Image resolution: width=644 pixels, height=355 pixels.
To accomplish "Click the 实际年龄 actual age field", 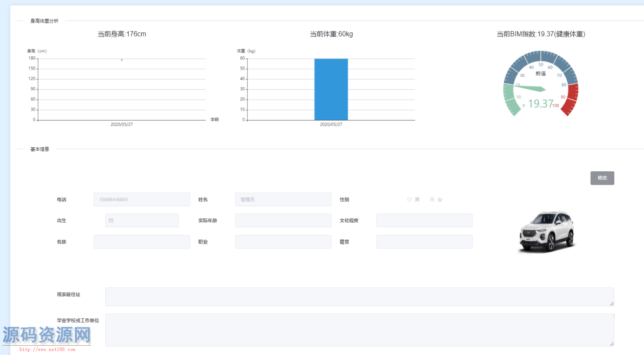I will 283,221.
